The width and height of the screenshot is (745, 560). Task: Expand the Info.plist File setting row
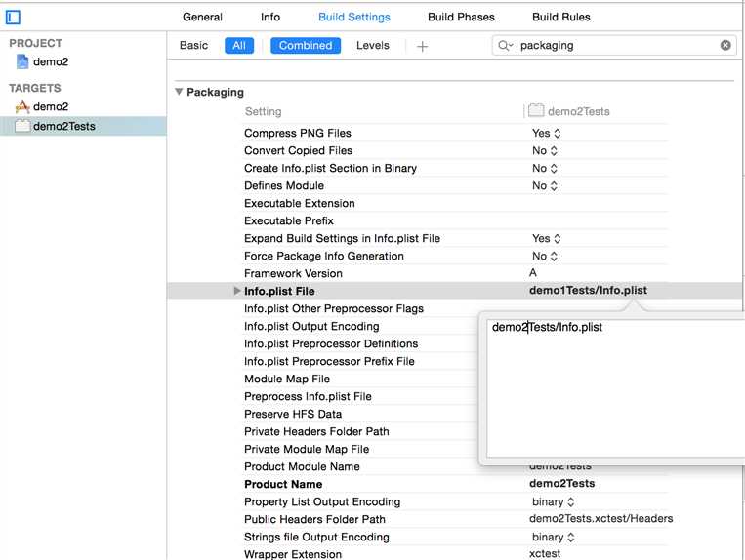237,291
